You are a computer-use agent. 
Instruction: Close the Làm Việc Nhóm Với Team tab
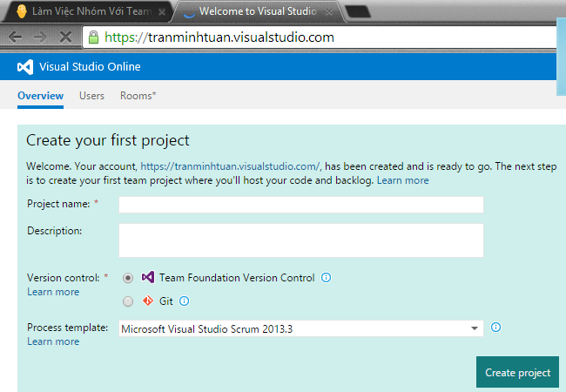pos(162,12)
